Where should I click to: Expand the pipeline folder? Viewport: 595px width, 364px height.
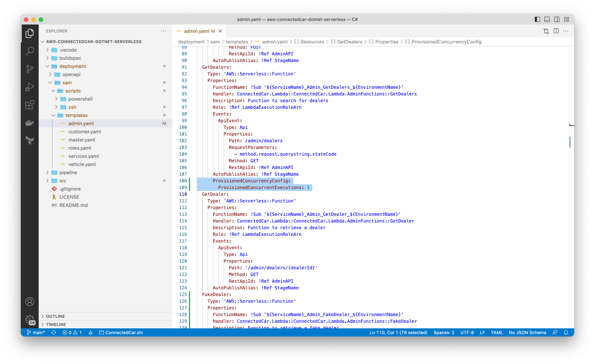[68, 172]
